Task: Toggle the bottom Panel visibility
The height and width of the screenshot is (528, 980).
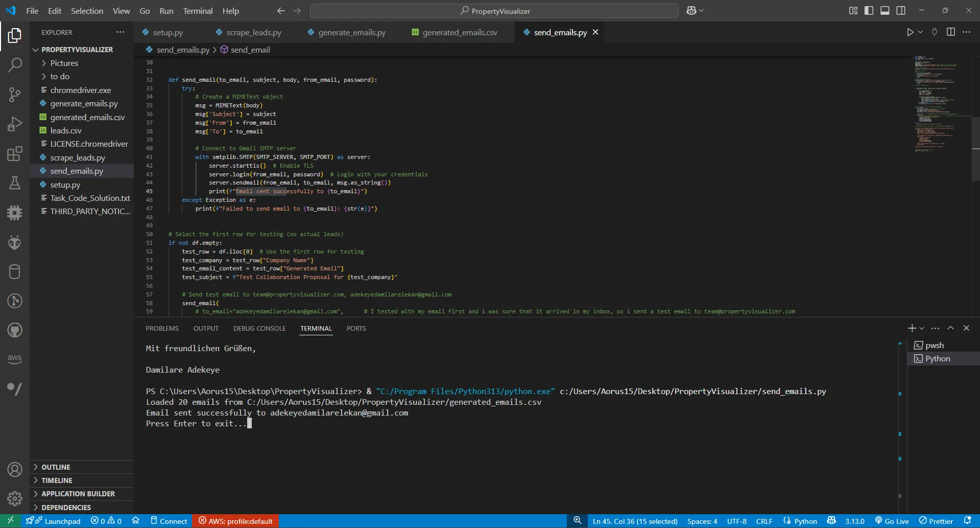Action: click(x=885, y=11)
